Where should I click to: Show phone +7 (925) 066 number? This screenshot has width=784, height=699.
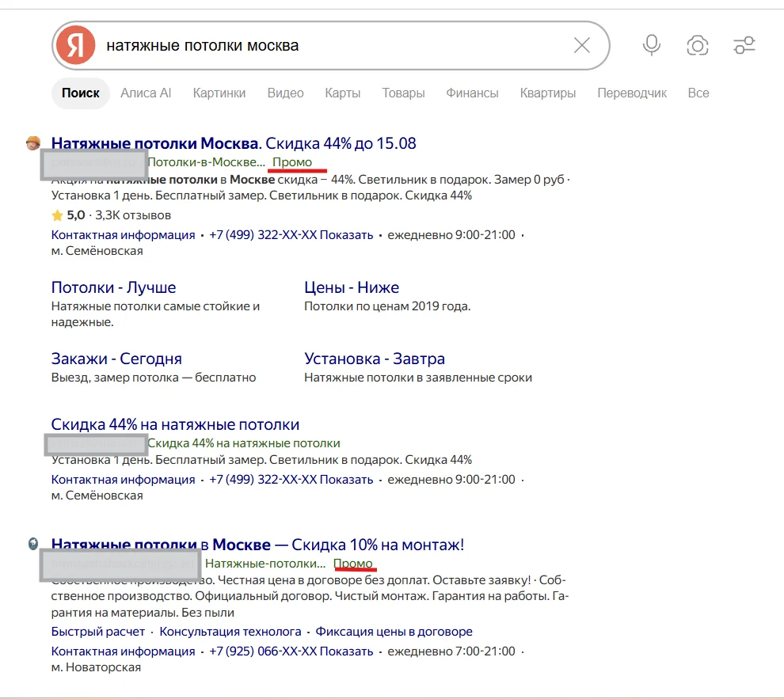tap(291, 652)
